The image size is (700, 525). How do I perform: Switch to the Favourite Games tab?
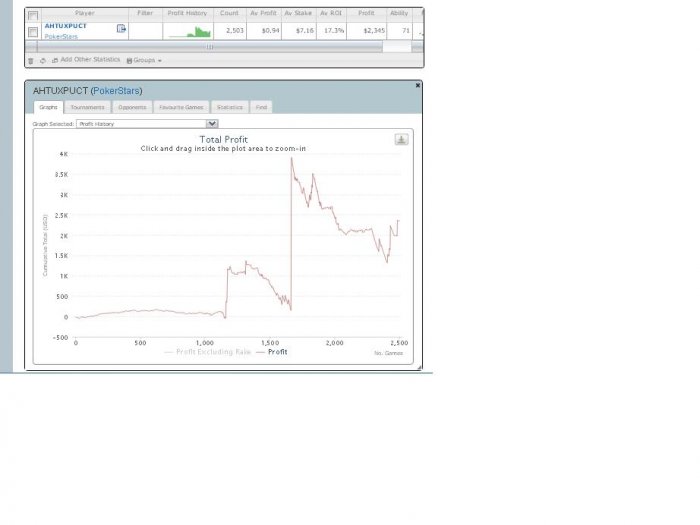pos(181,107)
